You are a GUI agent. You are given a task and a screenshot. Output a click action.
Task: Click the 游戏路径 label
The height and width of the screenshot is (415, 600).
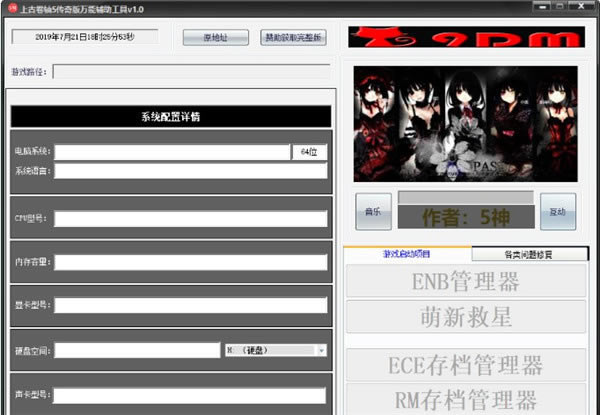[x=29, y=72]
